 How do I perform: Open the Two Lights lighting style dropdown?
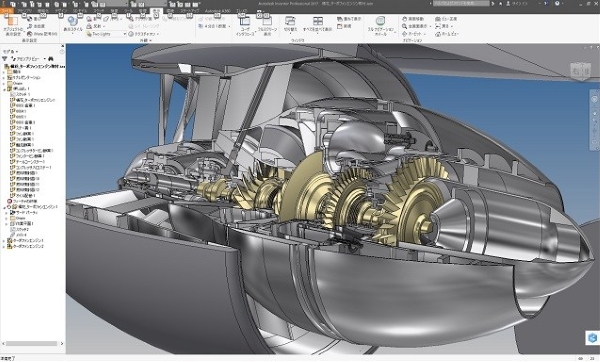(x=106, y=34)
